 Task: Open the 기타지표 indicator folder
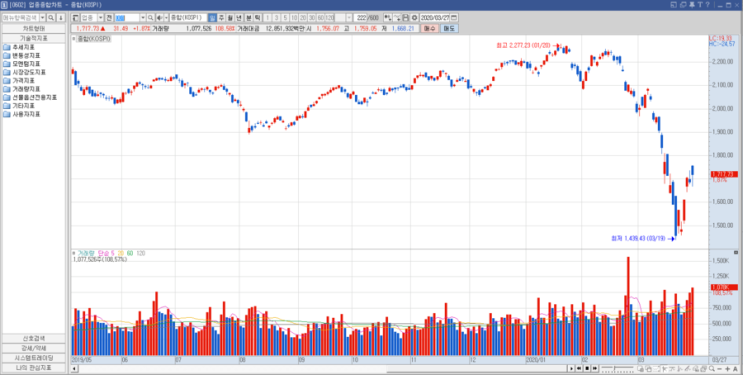(x=19, y=106)
